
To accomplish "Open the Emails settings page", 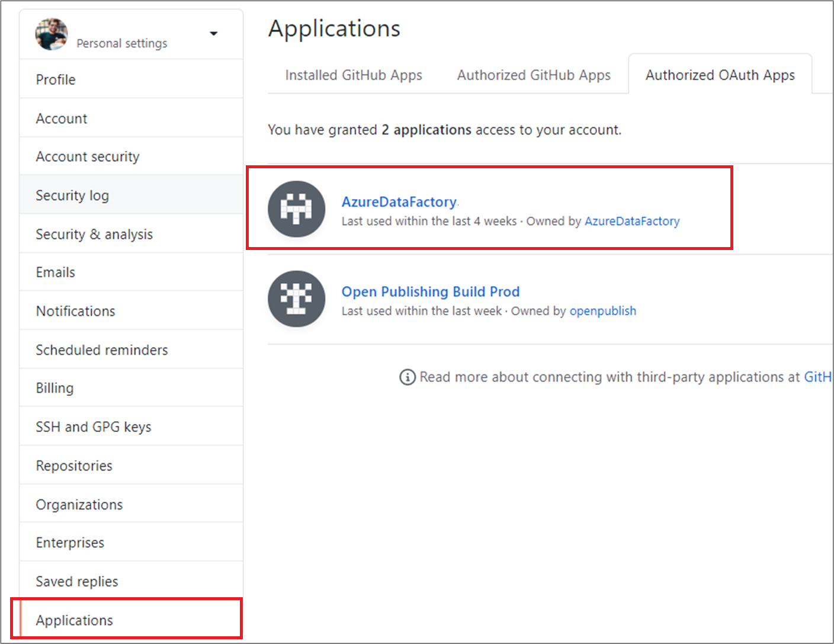I will 55,272.
